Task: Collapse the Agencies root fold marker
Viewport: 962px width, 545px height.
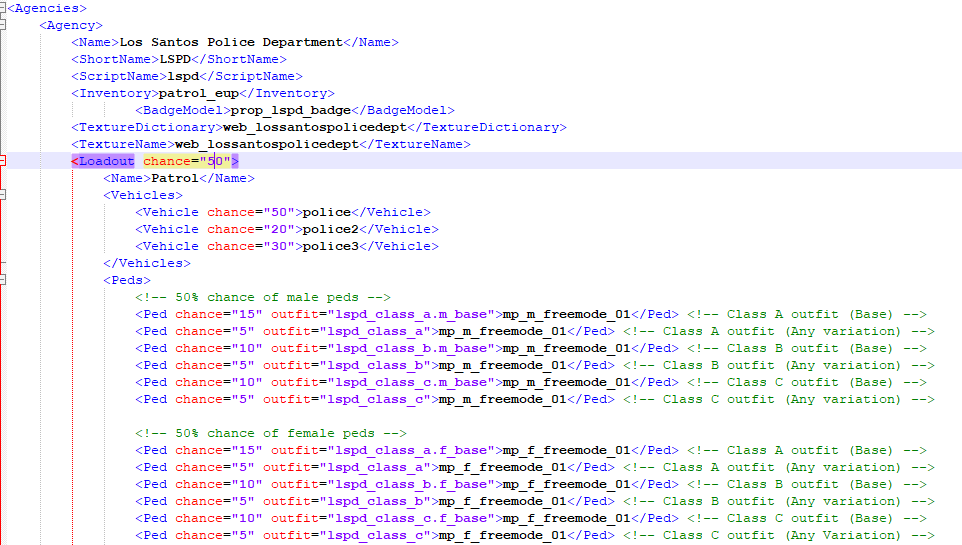Action: [x=2, y=8]
